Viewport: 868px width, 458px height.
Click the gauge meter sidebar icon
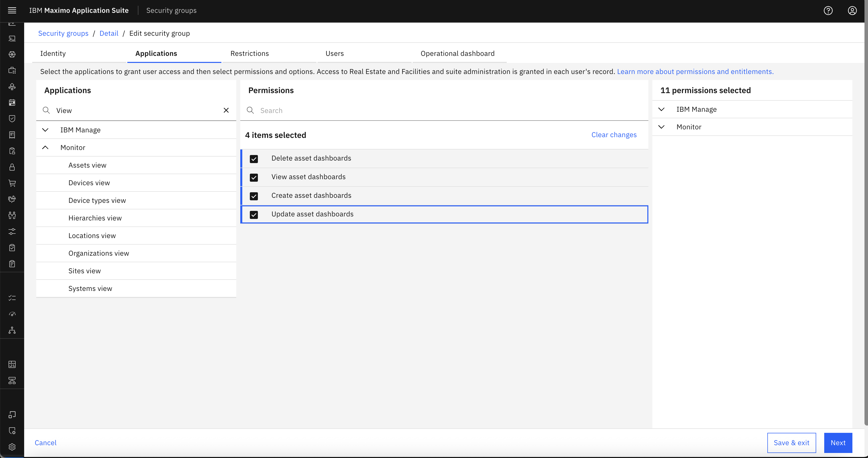pyautogui.click(x=12, y=314)
